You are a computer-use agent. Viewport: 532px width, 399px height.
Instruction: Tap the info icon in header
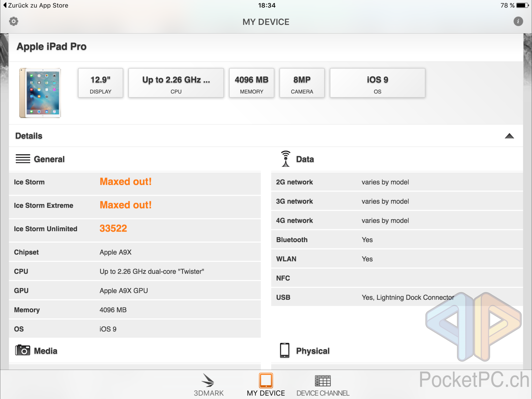point(518,21)
